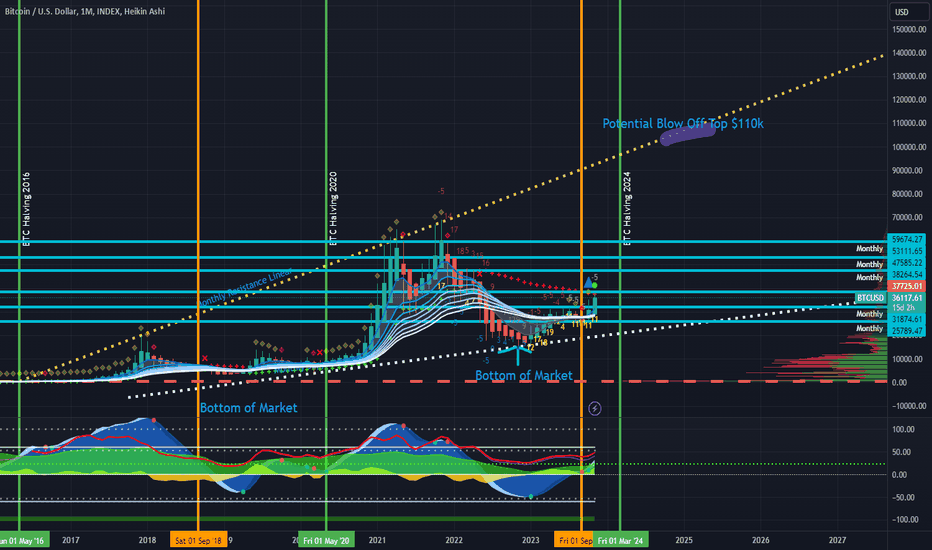932x550 pixels.
Task: Select Bottom of Market text beside Sep '18 line
Action: tap(248, 408)
